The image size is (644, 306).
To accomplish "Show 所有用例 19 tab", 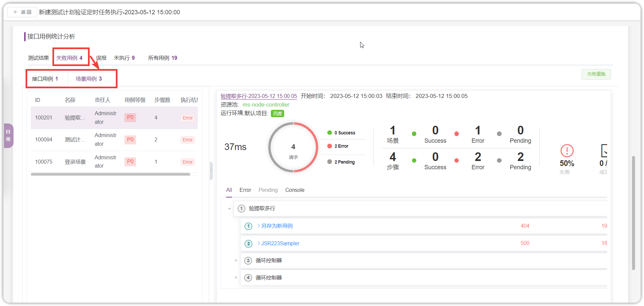I will [x=163, y=58].
